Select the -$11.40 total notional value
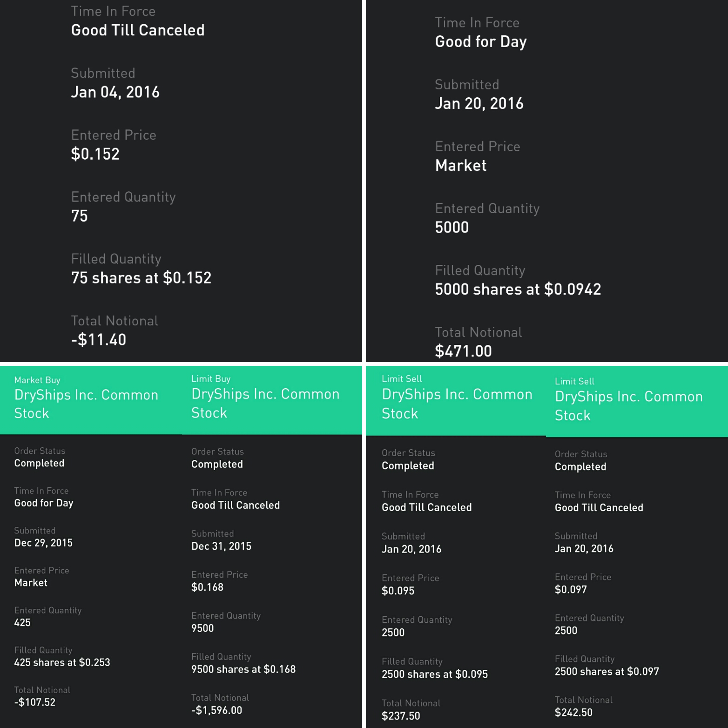This screenshot has width=728, height=728. (98, 340)
